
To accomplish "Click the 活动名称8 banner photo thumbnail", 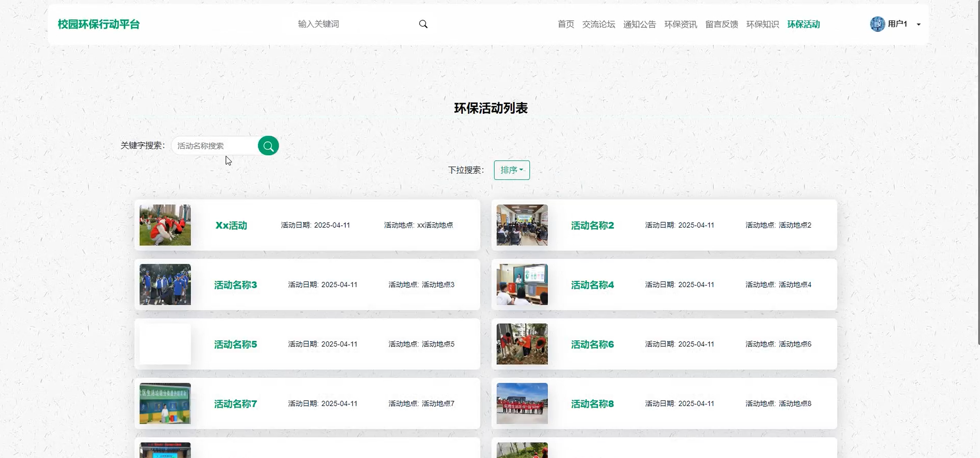I will (x=522, y=403).
